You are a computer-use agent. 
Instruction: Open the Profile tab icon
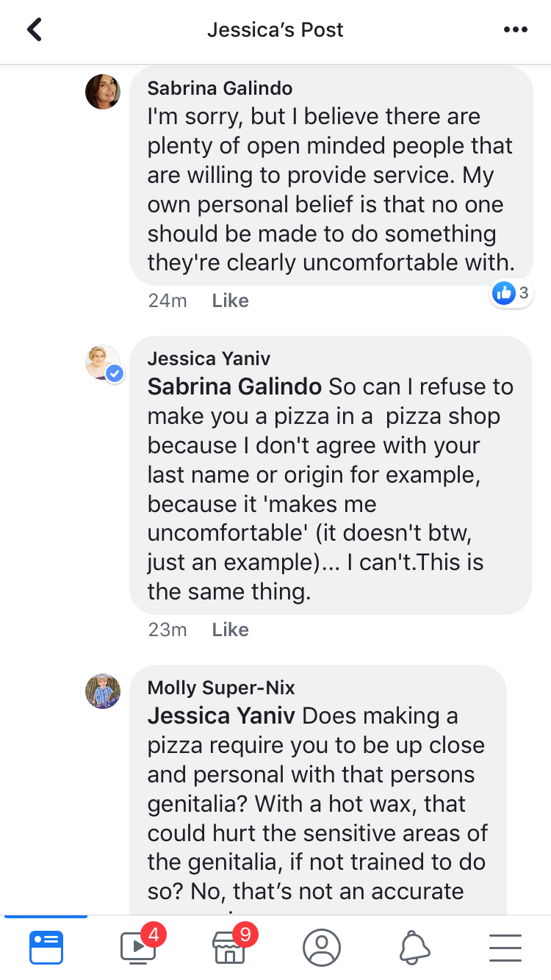tap(322, 948)
